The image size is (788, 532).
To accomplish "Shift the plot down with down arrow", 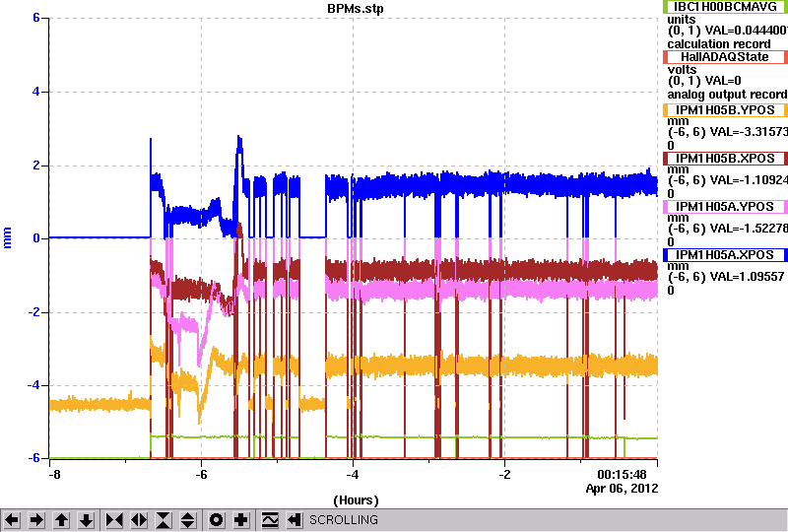I will tap(86, 520).
